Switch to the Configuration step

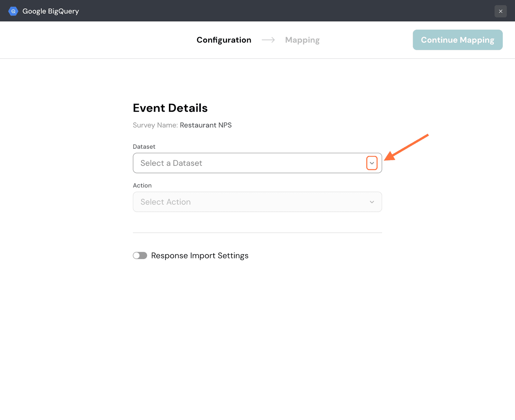click(x=224, y=40)
